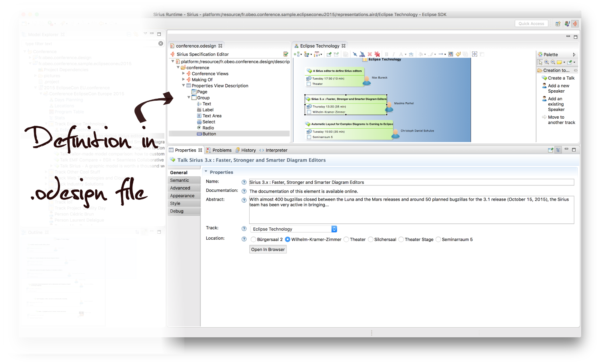The height and width of the screenshot is (364, 600).
Task: Expand the Making Of node
Action: [x=184, y=80]
